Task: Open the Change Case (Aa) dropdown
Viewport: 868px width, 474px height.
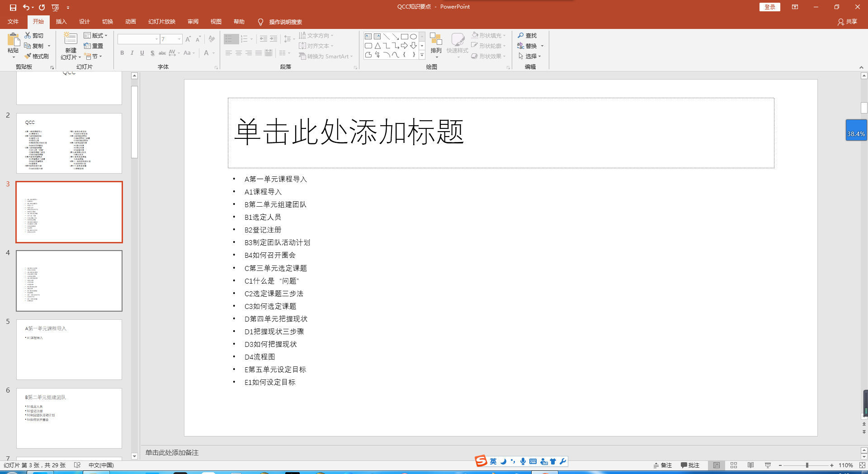Action: (x=189, y=53)
